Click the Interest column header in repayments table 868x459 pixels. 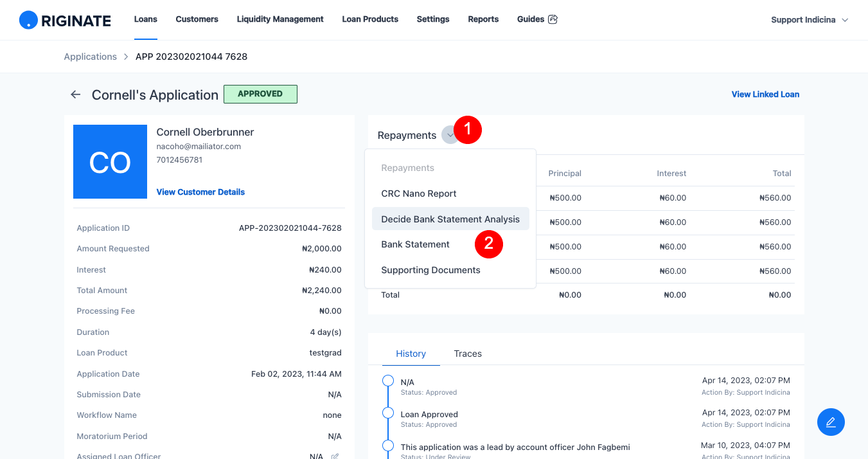pos(671,174)
